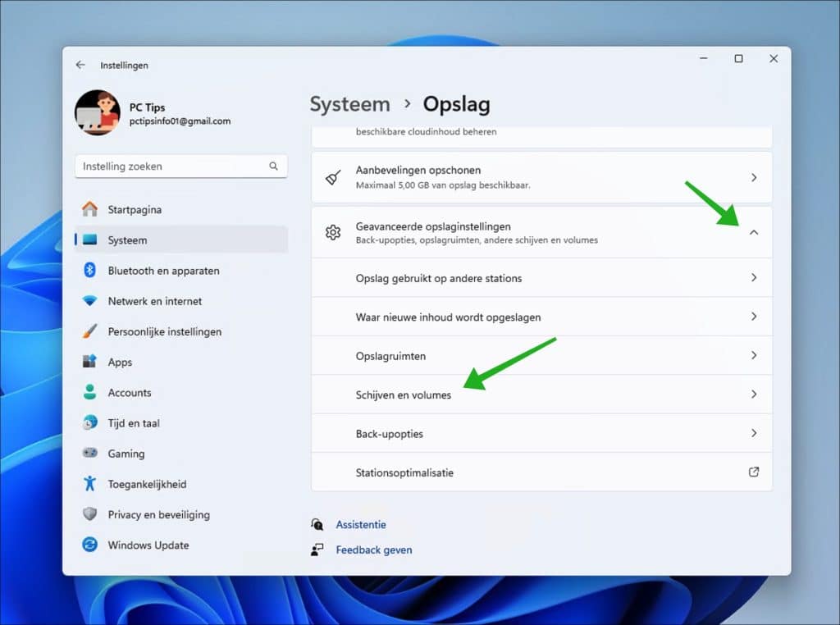
Task: Go to Netwerk en internet
Action: coord(181,301)
